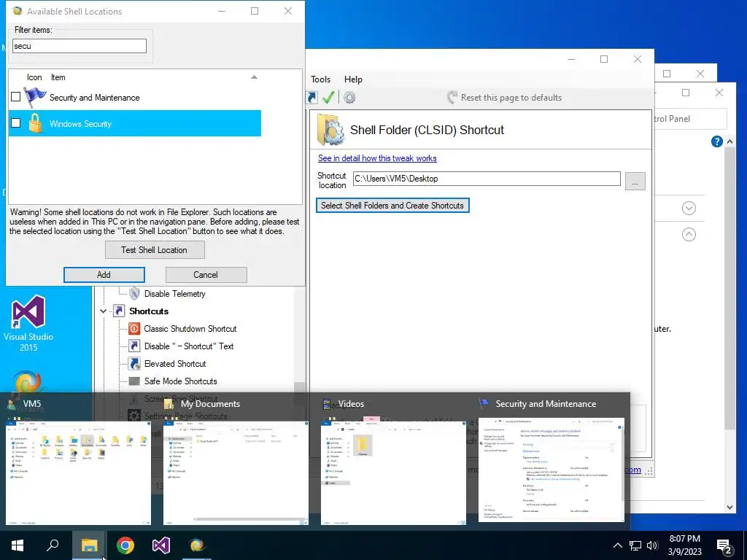The height and width of the screenshot is (560, 747).
Task: Click the Windows Security padlock icon
Action: (35, 123)
